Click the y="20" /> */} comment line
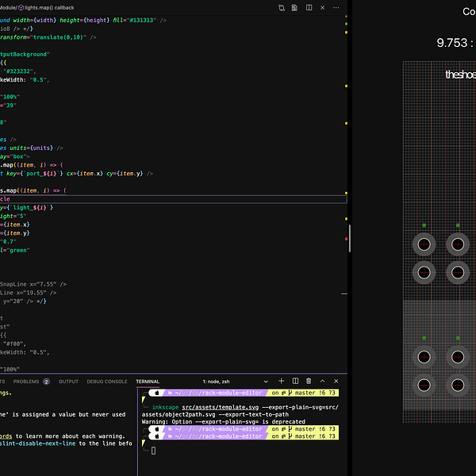 pos(23,301)
